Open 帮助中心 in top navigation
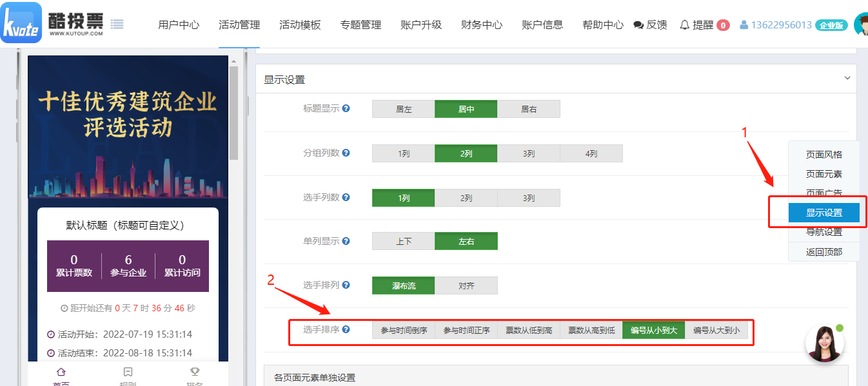The height and width of the screenshot is (386, 868). pyautogui.click(x=603, y=25)
